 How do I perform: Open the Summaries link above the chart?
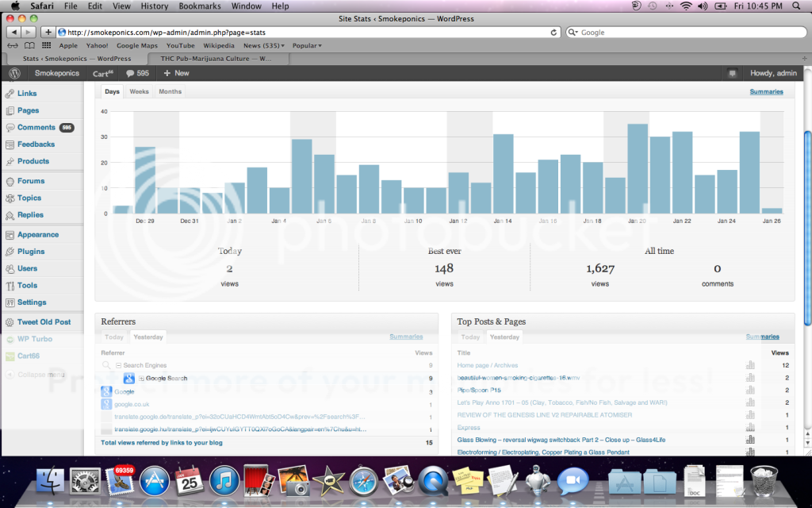pyautogui.click(x=767, y=92)
